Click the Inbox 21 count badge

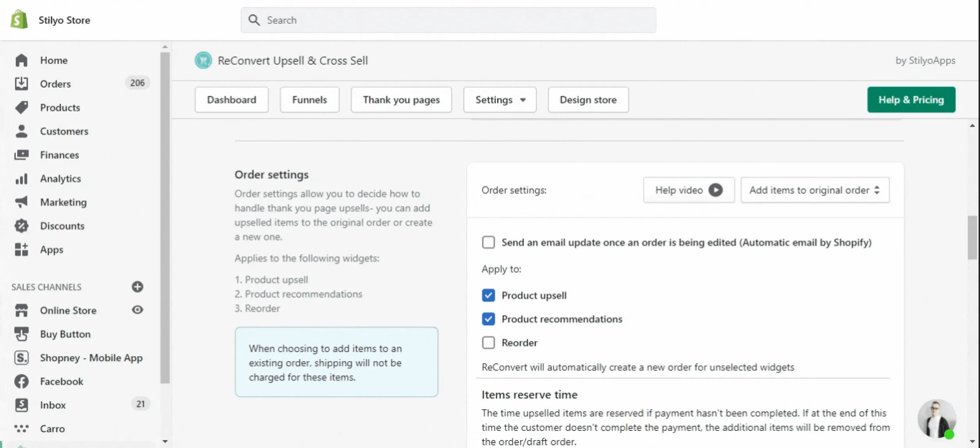pyautogui.click(x=141, y=404)
